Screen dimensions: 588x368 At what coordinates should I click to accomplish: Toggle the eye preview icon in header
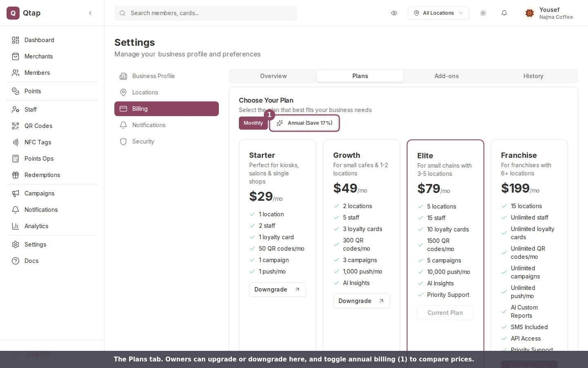coord(394,13)
